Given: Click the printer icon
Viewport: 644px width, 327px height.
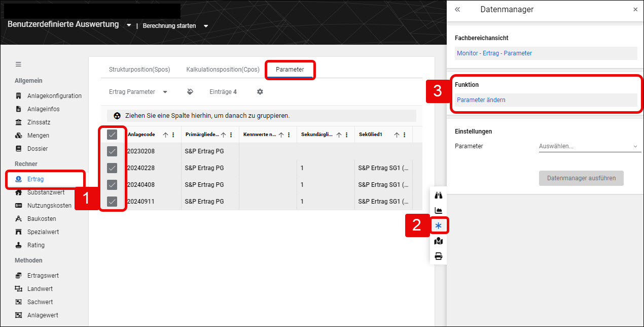Looking at the screenshot, I should (x=439, y=256).
